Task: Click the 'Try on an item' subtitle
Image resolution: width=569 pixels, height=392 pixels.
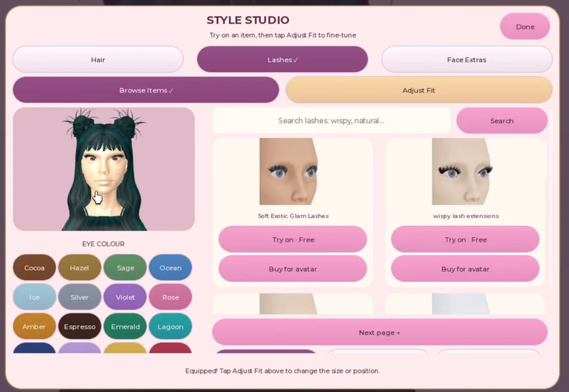Action: [x=283, y=35]
